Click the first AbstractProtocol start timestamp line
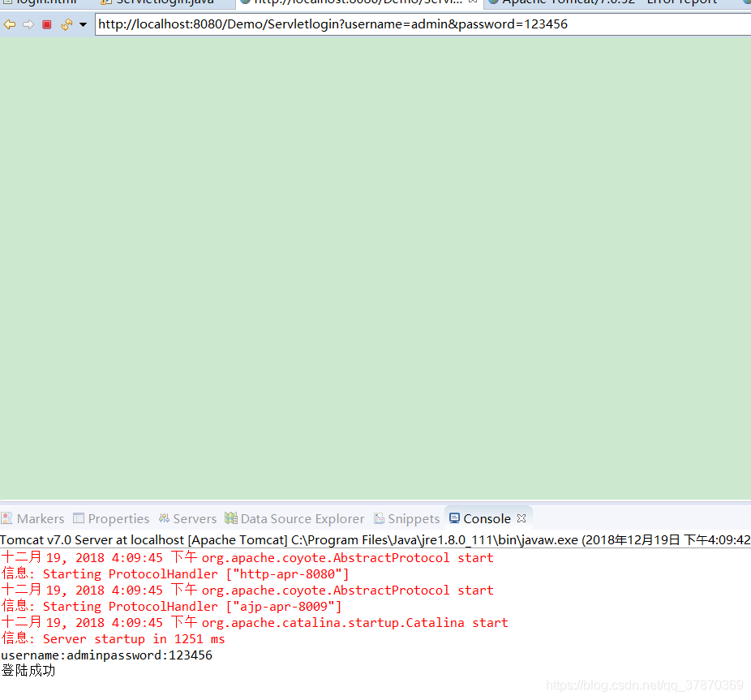Viewport: 751px width, 700px height. pos(247,558)
